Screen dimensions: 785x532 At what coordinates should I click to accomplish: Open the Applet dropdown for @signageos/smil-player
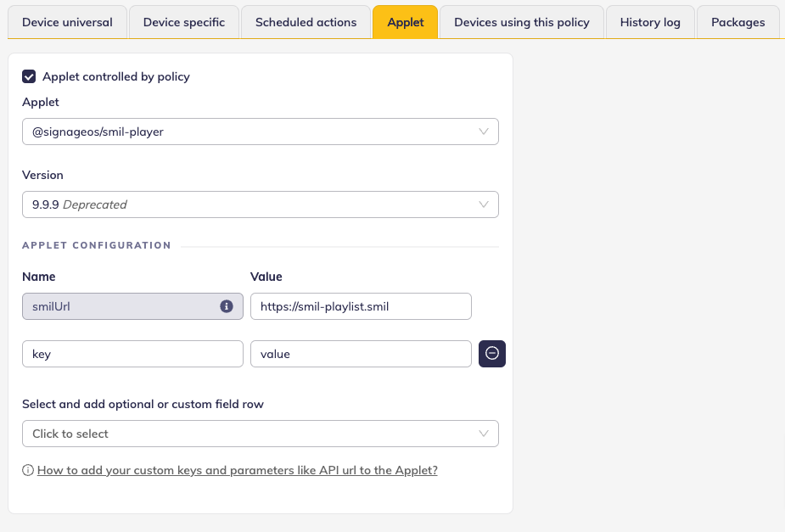tap(260, 132)
